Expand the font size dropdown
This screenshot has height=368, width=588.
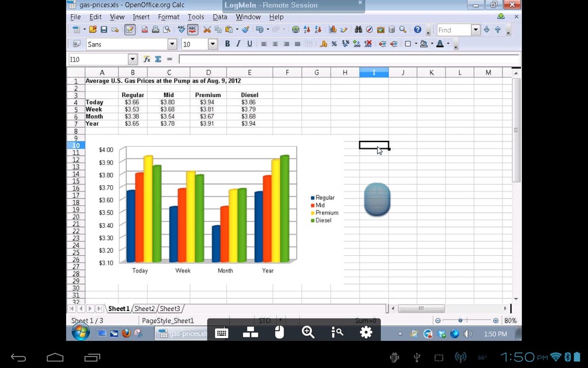click(x=212, y=44)
